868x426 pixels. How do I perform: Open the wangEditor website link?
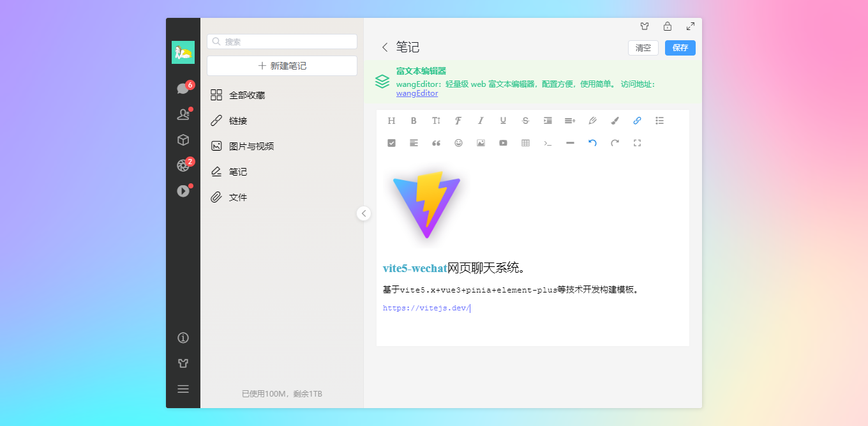click(416, 93)
